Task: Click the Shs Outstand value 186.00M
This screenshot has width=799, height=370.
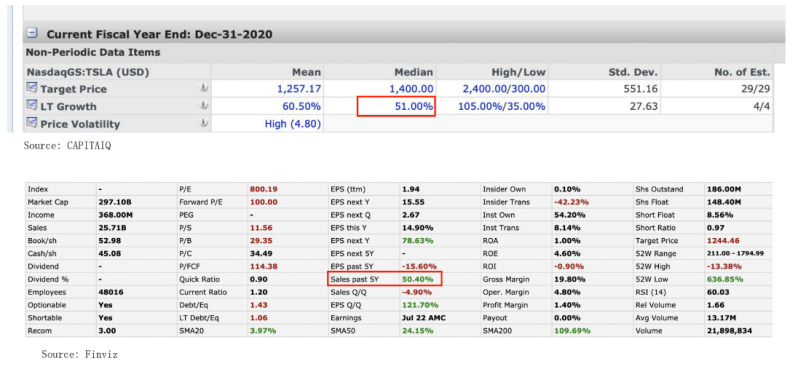Action: pyautogui.click(x=724, y=189)
